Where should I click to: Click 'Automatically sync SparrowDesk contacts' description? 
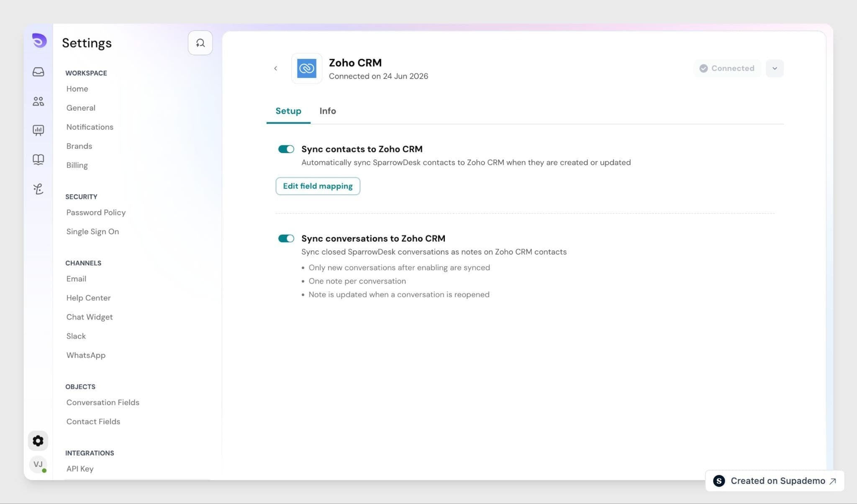click(466, 162)
